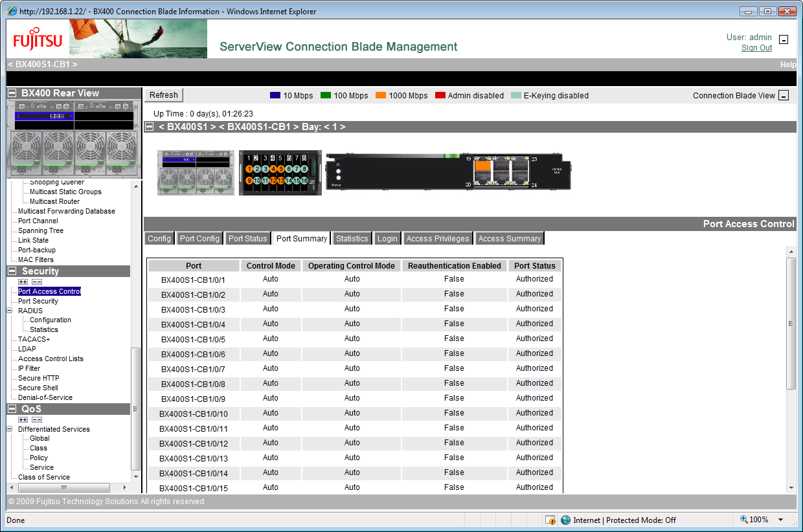Select port 7 circle in blade diagram
The height and width of the screenshot is (532, 803).
(x=296, y=169)
